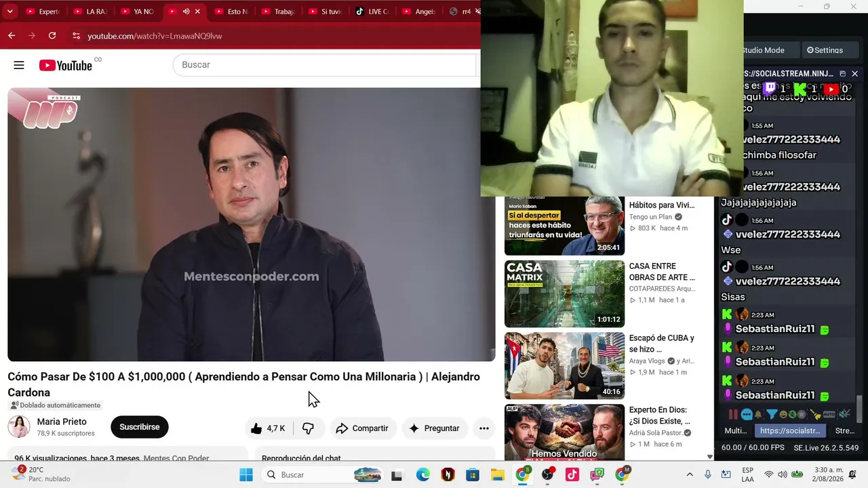Mute the playing tab via speaker icon
This screenshot has width=868, height=488.
pos(186,12)
